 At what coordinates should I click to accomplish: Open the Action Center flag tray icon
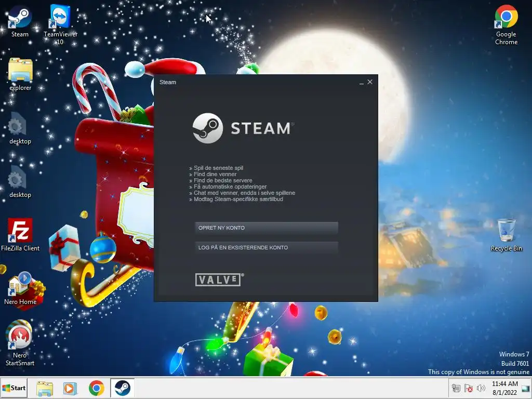[x=469, y=388]
